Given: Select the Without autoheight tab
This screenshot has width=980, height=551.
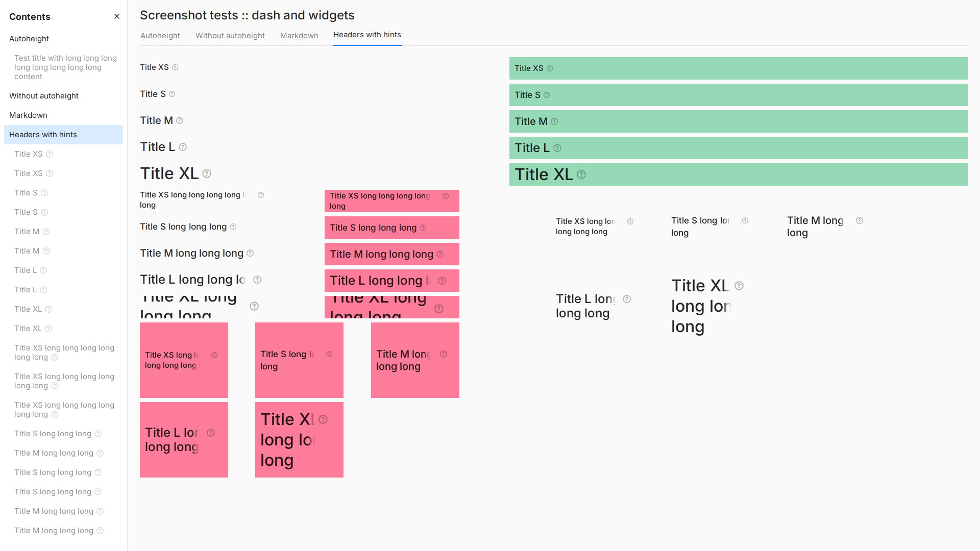Looking at the screenshot, I should click(x=230, y=36).
